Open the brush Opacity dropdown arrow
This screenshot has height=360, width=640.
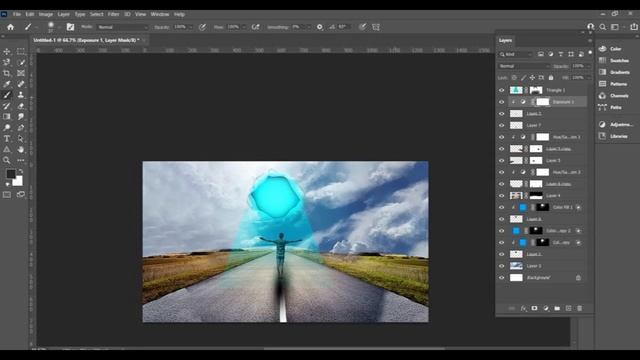(x=190, y=27)
